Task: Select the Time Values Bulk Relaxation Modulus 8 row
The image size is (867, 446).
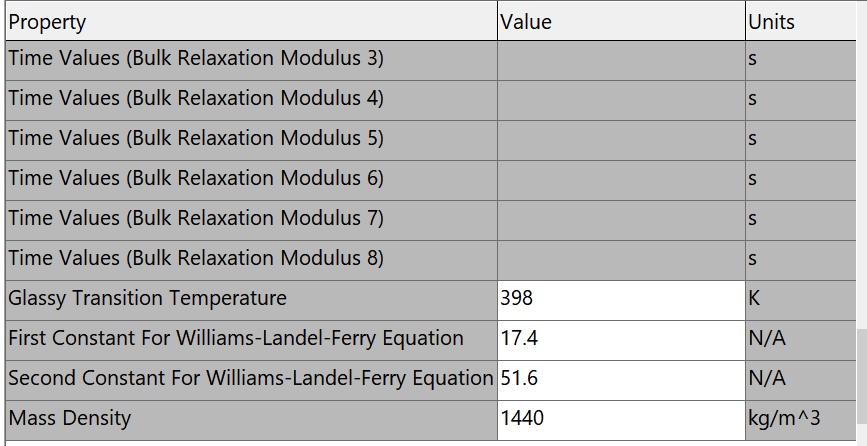Action: (x=431, y=260)
